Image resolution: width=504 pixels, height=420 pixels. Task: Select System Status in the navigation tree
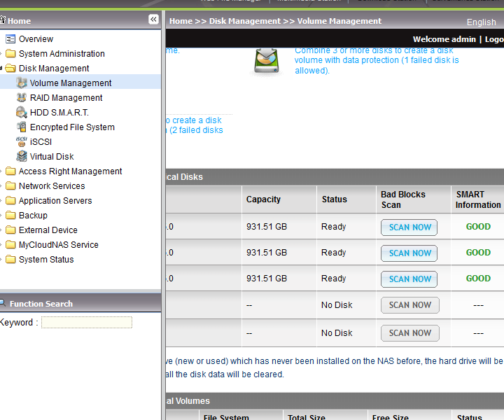(45, 260)
